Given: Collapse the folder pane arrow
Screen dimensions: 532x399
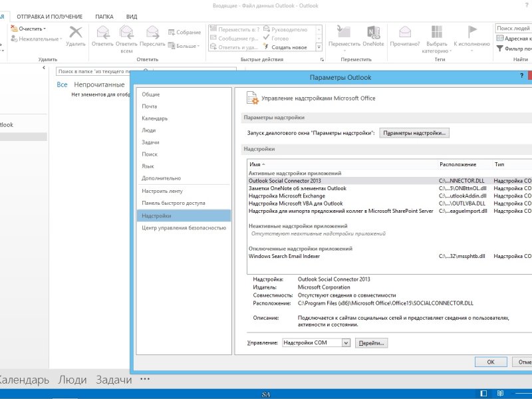Looking at the screenshot, I should pos(44,68).
